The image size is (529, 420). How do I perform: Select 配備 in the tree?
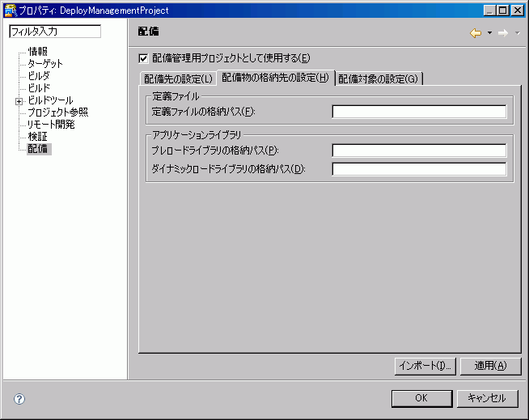point(39,149)
